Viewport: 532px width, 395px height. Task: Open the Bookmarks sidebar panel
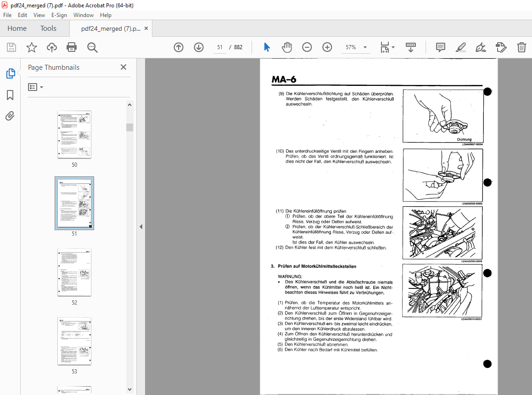click(x=10, y=95)
